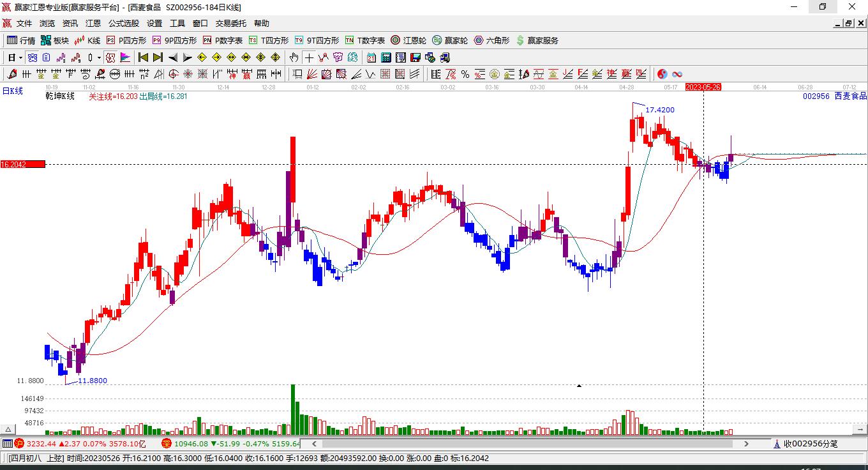Open the 浏览 menu
The width and height of the screenshot is (868, 470).
click(x=47, y=24)
